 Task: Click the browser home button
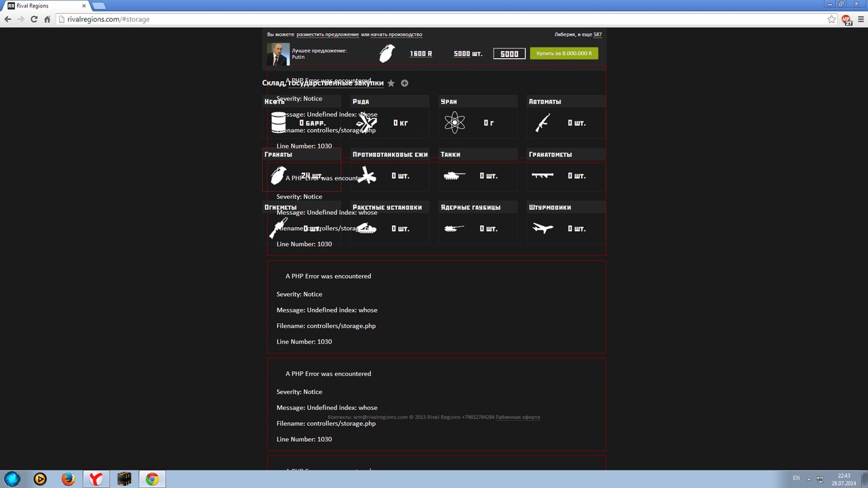pyautogui.click(x=47, y=19)
